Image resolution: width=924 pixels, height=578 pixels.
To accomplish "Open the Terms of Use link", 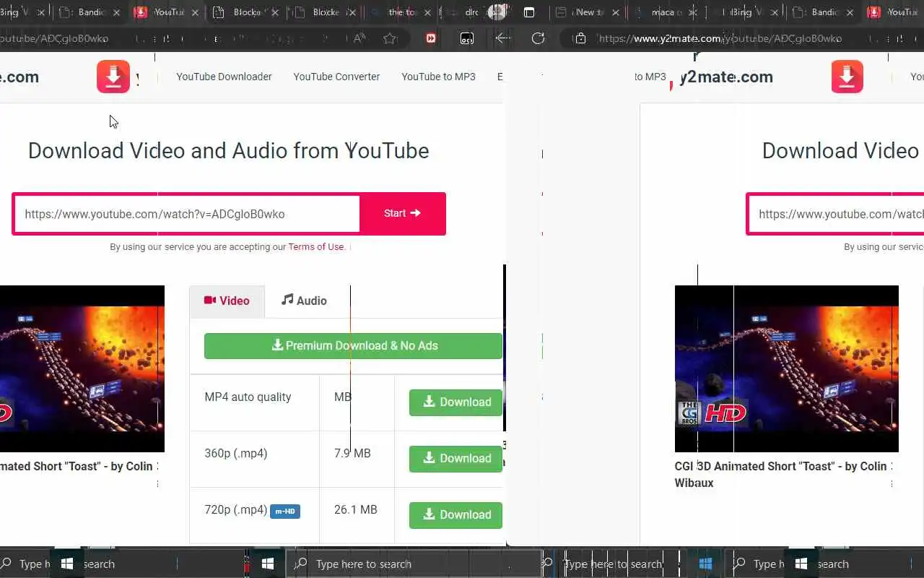I will click(316, 247).
